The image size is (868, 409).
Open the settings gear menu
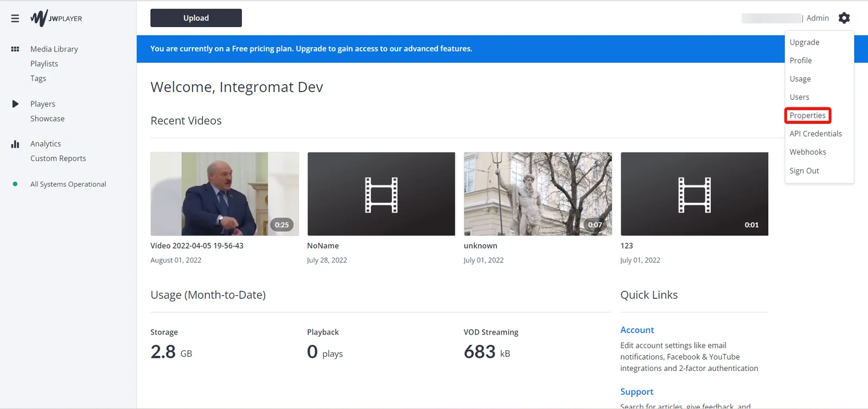coord(844,18)
